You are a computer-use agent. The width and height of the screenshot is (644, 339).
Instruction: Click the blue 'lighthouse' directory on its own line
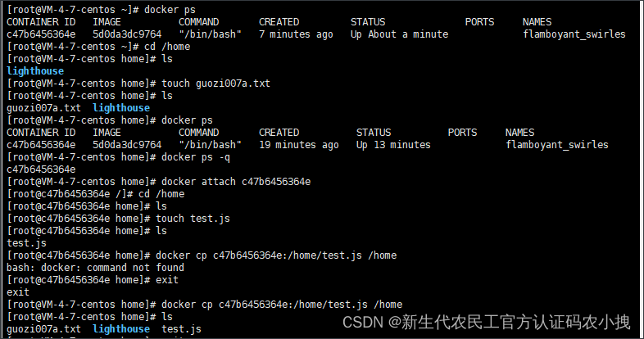[x=34, y=71]
